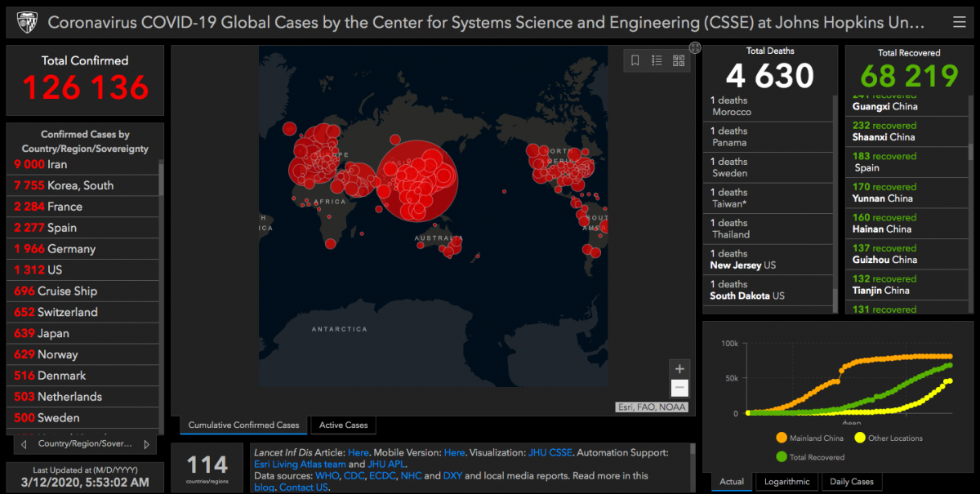980x494 pixels.
Task: Go to previous list with left arrow
Action: 24,444
